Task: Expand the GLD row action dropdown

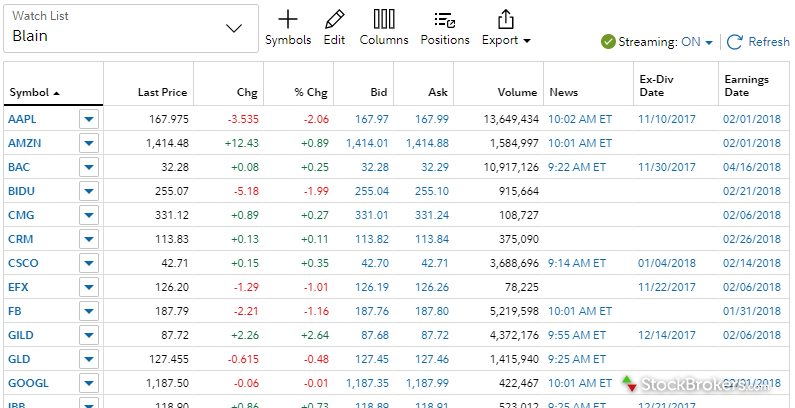Action: coord(89,359)
